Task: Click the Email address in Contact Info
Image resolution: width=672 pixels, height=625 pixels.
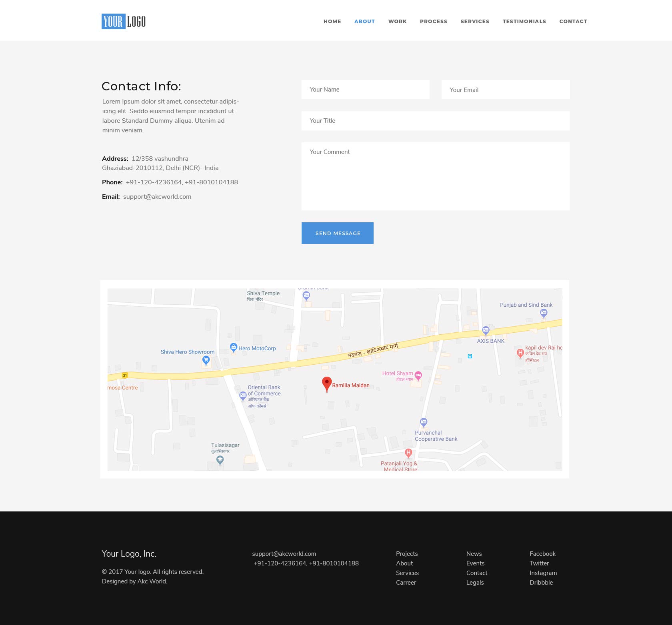Action: click(157, 197)
